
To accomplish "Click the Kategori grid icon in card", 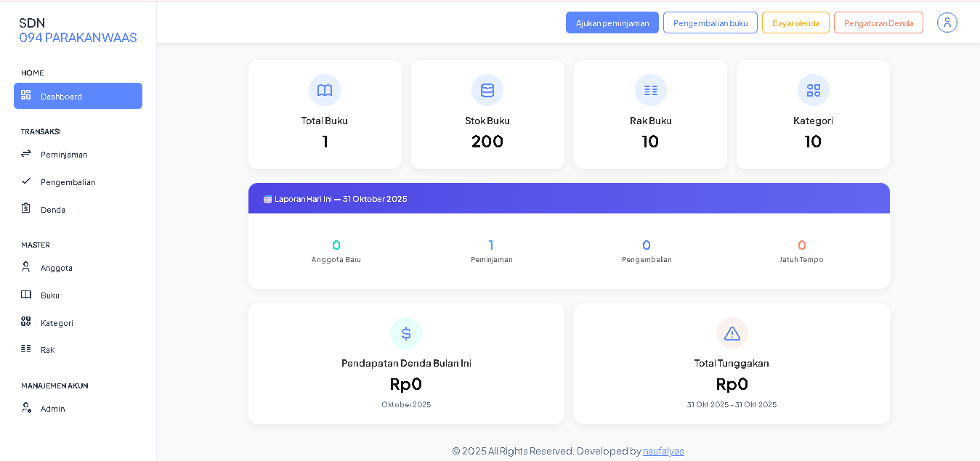I will pyautogui.click(x=813, y=90).
